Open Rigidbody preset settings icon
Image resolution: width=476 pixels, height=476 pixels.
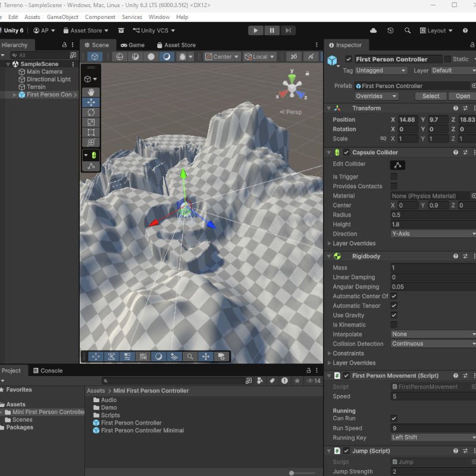pos(465,256)
